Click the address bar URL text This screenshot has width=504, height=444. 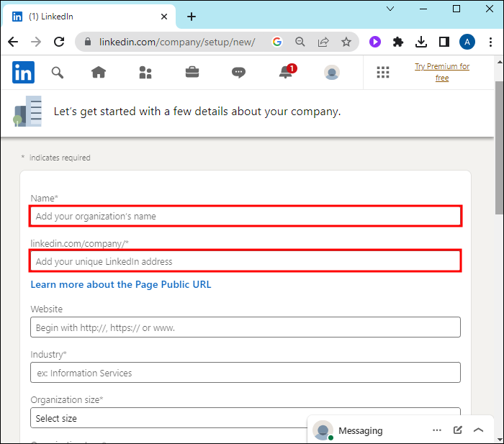pyautogui.click(x=177, y=42)
